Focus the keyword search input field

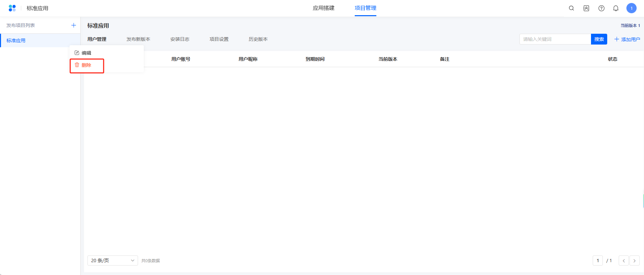click(555, 39)
